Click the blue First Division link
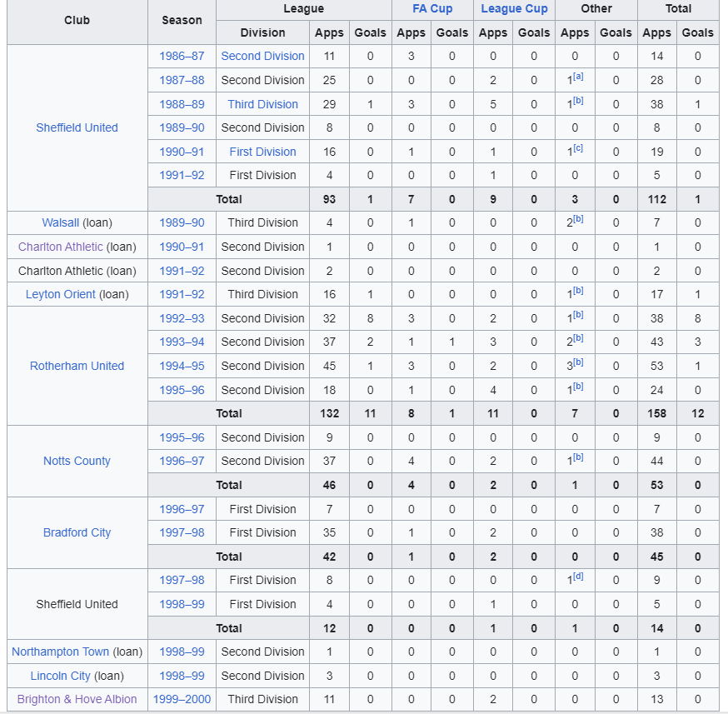The width and height of the screenshot is (728, 714). [x=262, y=152]
